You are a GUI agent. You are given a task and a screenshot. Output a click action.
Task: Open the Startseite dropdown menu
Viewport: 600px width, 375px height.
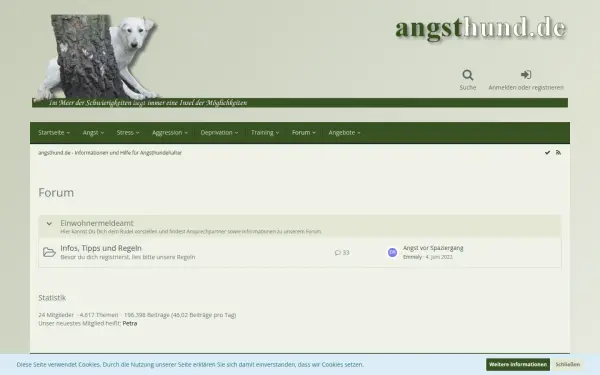pos(54,133)
